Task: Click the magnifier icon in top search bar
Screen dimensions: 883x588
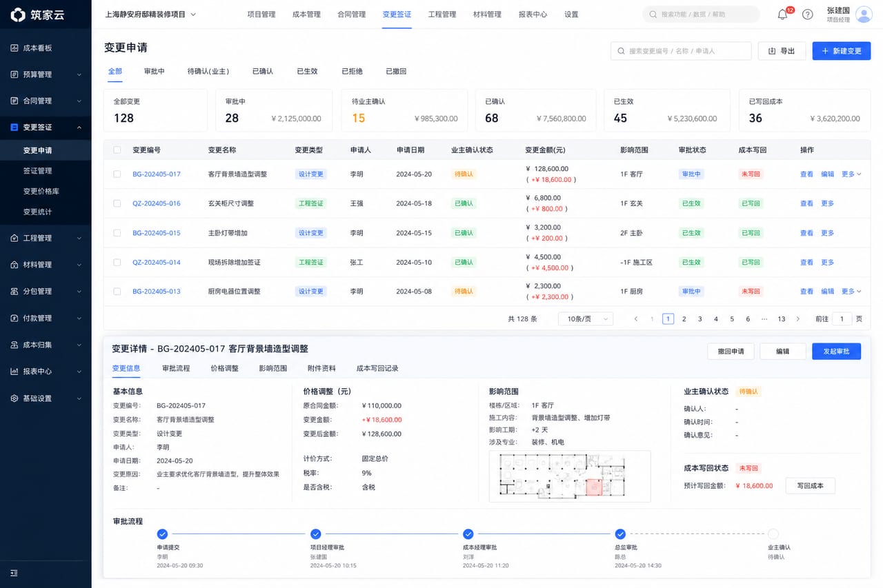Action: click(653, 14)
